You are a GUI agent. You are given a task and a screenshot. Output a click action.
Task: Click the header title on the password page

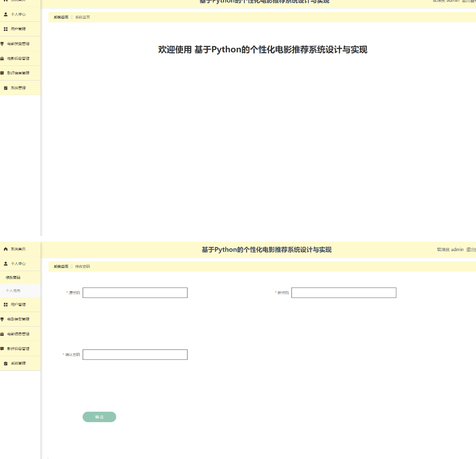coord(267,250)
